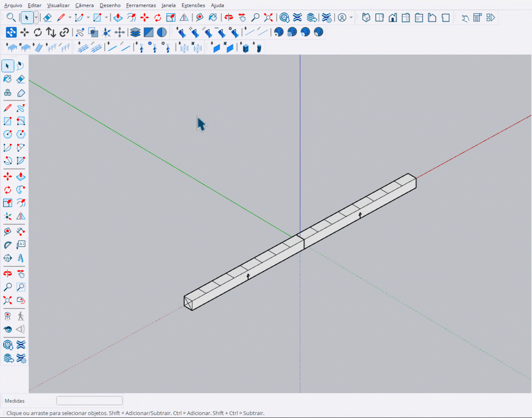532x418 pixels.
Task: Open the Extensões menu
Action: pyautogui.click(x=193, y=5)
